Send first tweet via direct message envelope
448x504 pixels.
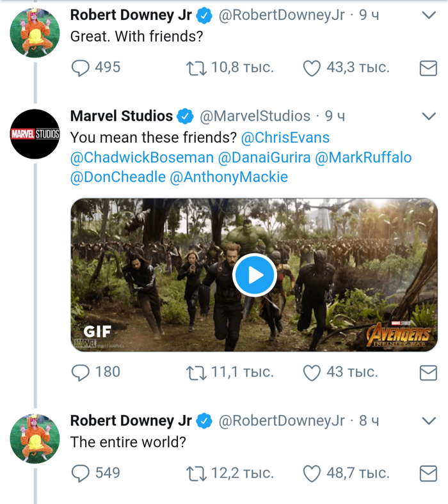(x=428, y=68)
